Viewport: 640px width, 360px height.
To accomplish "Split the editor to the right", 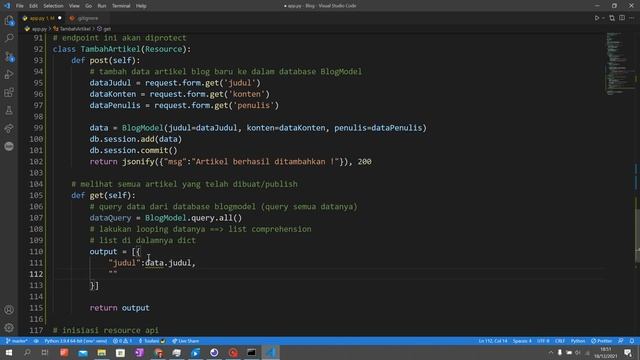I will pos(622,18).
